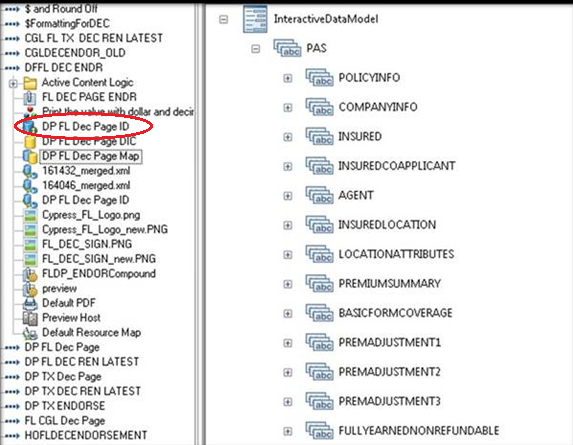Screen dimensions: 573x445
Task: Expand the PREMADJUSTMENT1 node
Action: click(288, 343)
